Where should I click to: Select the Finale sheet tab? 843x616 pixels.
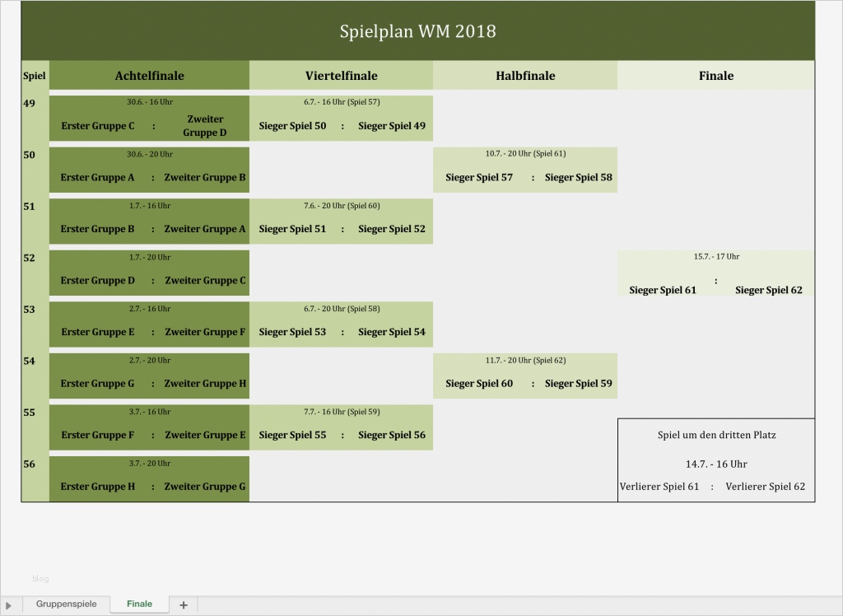tap(138, 604)
